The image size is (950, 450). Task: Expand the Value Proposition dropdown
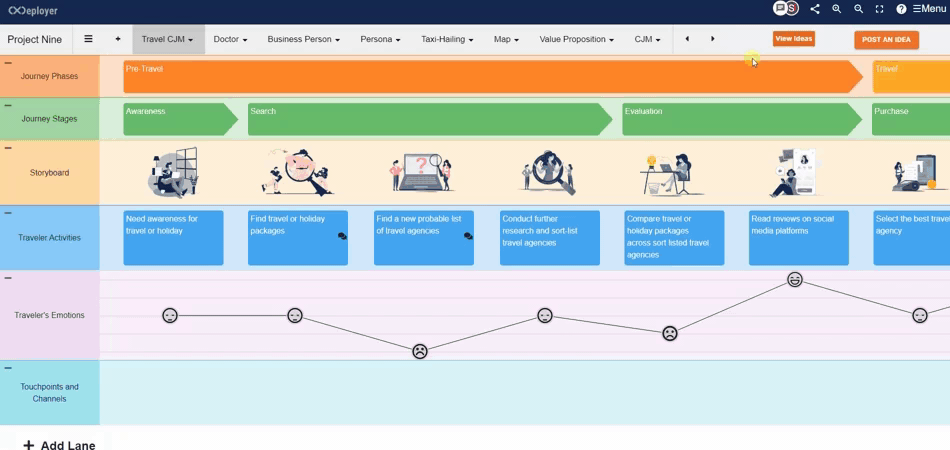pos(576,40)
